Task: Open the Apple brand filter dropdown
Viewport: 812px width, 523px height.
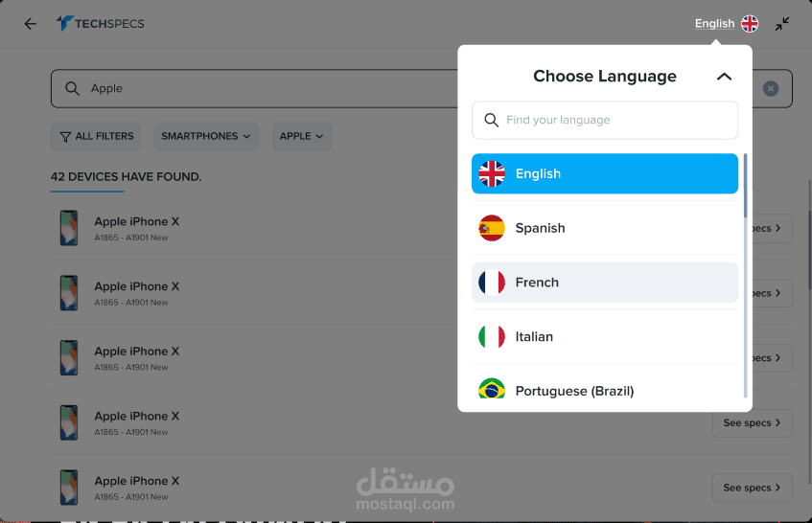Action: click(302, 136)
